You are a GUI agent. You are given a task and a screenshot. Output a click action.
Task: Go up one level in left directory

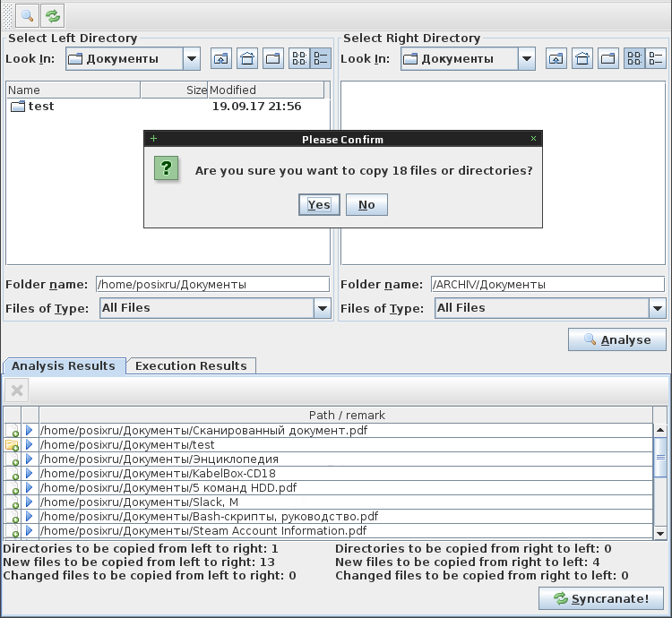click(x=221, y=58)
